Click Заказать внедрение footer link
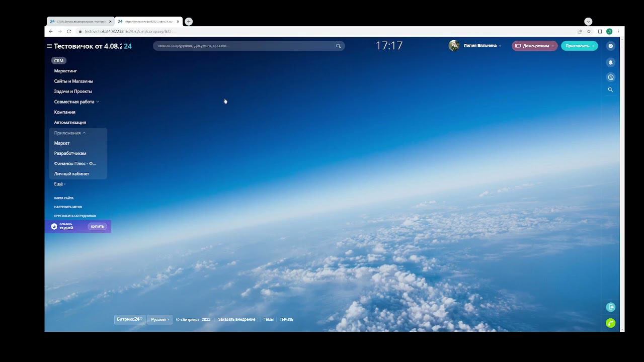The width and height of the screenshot is (644, 362). click(x=236, y=319)
